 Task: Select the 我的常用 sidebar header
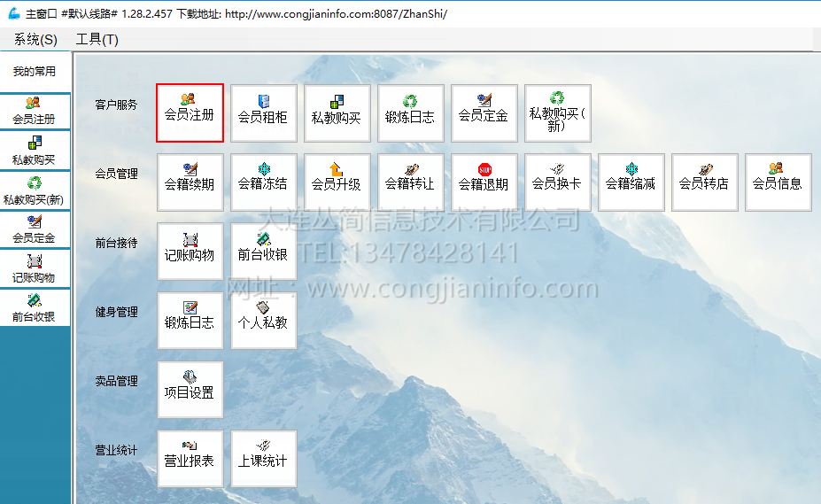click(35, 71)
